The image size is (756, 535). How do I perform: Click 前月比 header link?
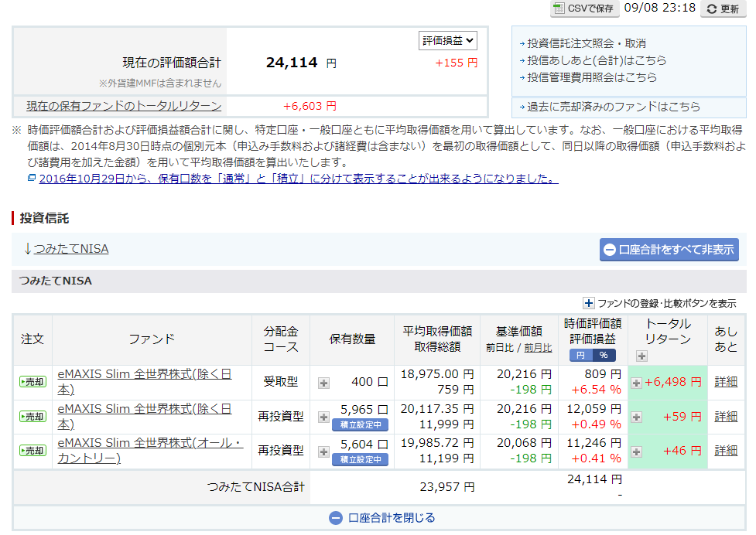point(538,348)
